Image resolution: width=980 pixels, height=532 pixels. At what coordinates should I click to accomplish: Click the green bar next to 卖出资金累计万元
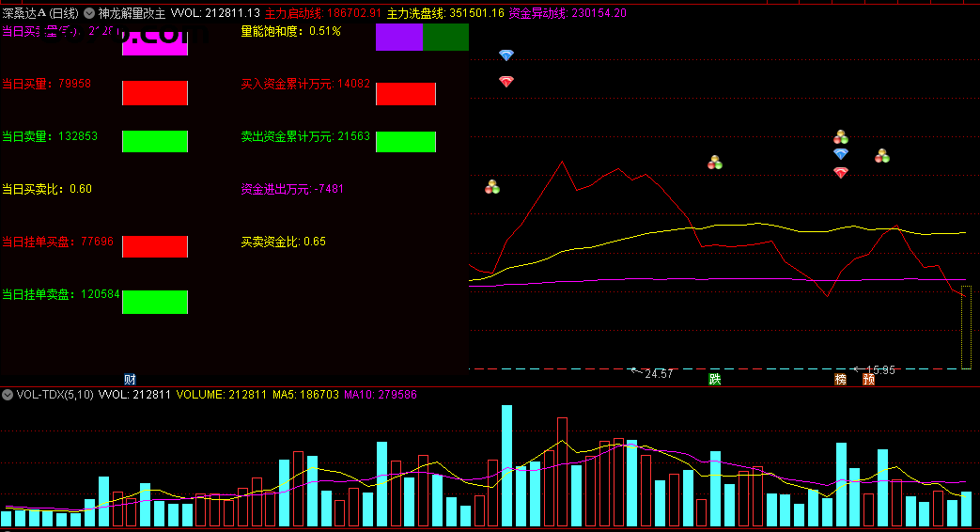click(x=406, y=142)
